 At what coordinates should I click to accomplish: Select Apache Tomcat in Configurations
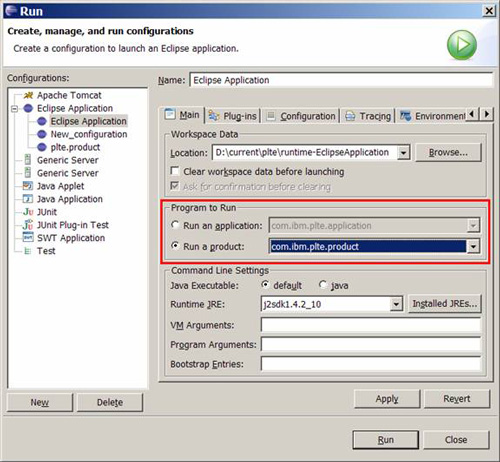(69, 95)
